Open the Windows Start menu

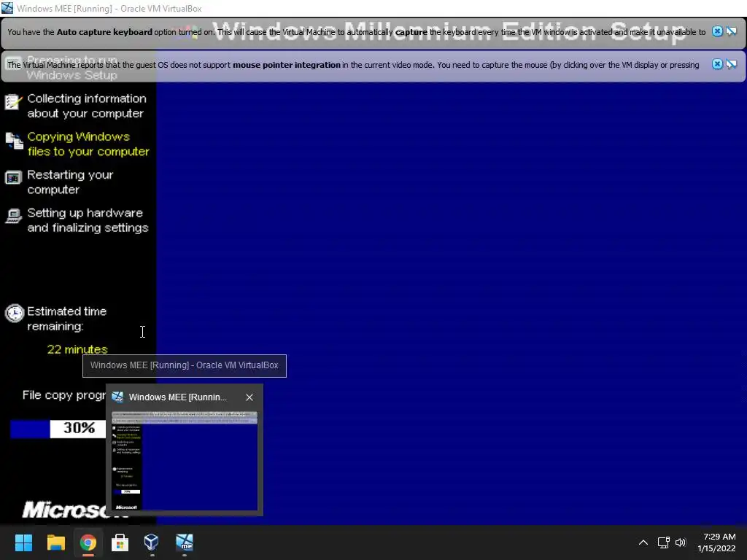tap(23, 542)
